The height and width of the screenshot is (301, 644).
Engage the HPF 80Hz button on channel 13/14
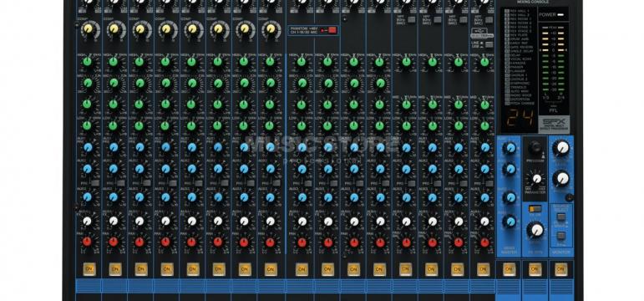tap(411, 19)
